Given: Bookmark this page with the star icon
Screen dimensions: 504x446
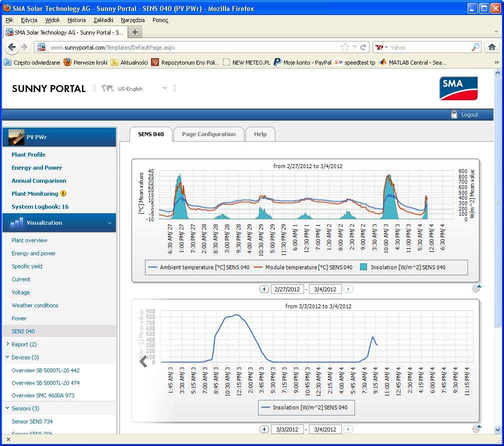Looking at the screenshot, I should click(345, 47).
